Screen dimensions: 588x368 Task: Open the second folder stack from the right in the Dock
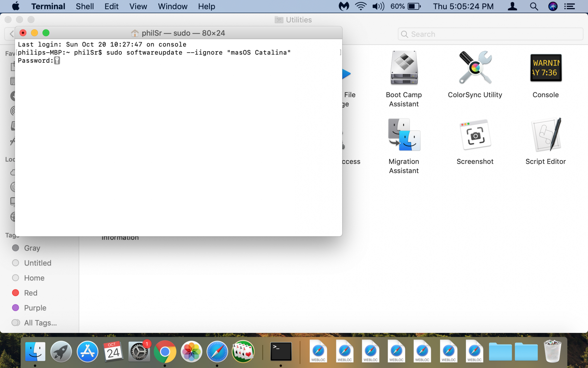point(500,352)
